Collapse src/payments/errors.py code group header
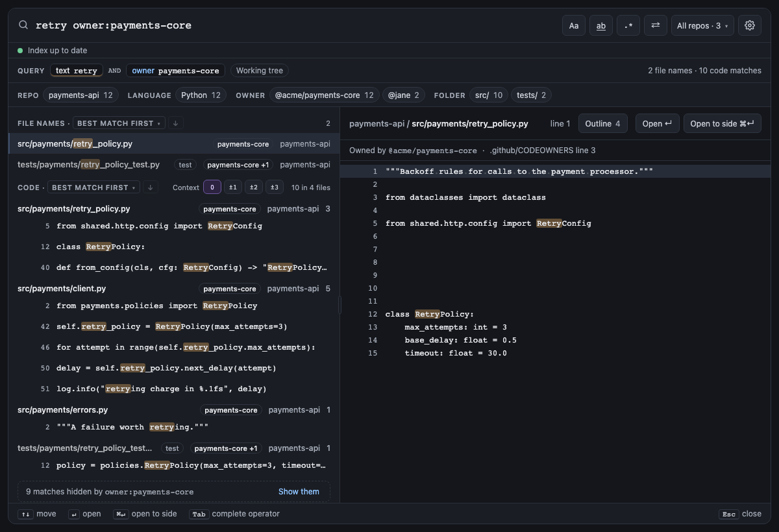779x532 pixels. tap(174, 410)
